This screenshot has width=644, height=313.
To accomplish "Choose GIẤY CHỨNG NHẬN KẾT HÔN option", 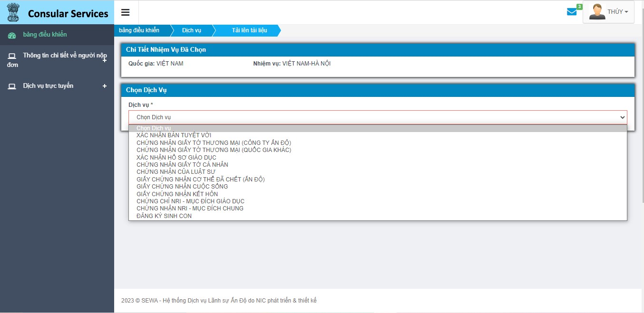I will click(177, 194).
